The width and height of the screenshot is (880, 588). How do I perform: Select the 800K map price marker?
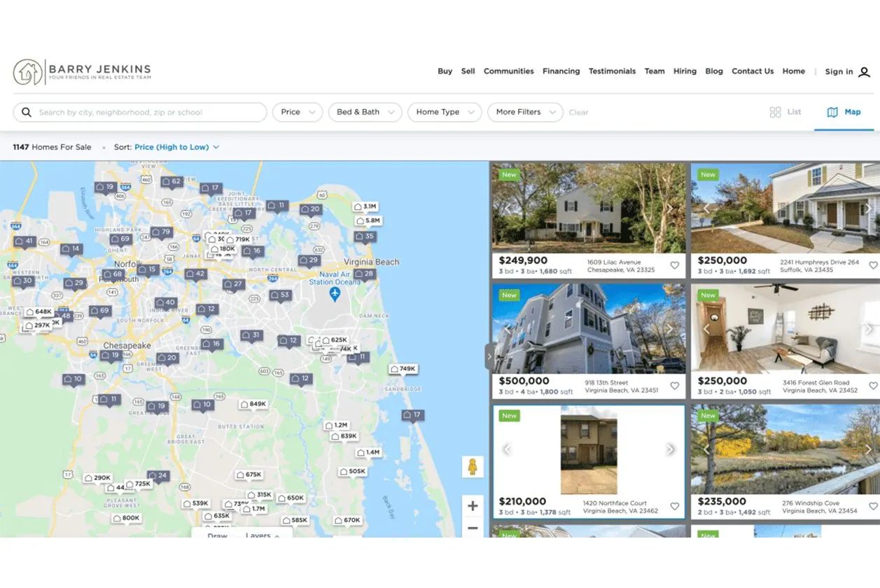pyautogui.click(x=126, y=519)
